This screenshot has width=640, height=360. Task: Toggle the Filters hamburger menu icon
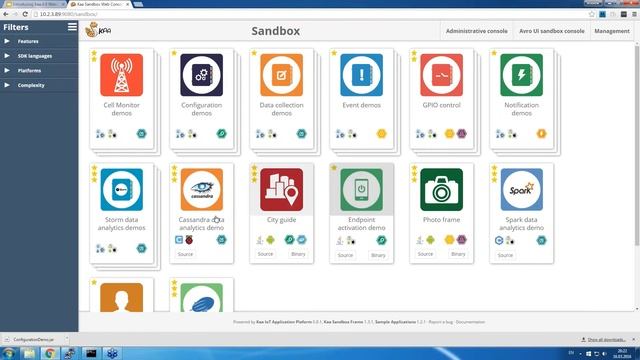pos(72,27)
